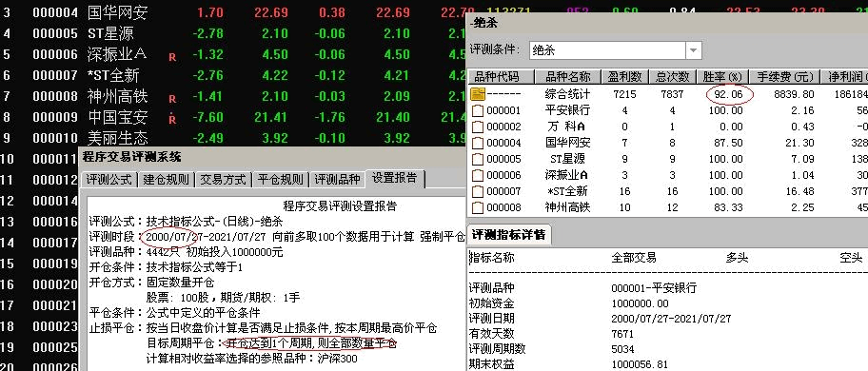Sort by the 总次数 column header

[672, 76]
